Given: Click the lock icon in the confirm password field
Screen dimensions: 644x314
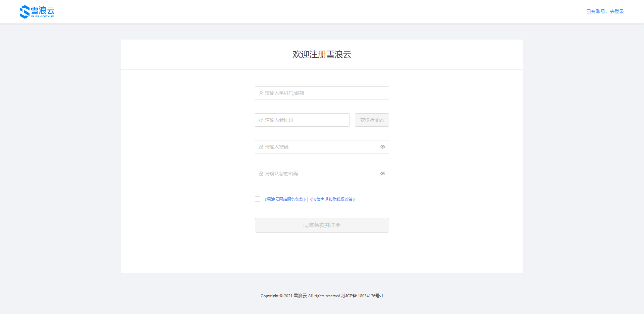Looking at the screenshot, I should coord(261,174).
